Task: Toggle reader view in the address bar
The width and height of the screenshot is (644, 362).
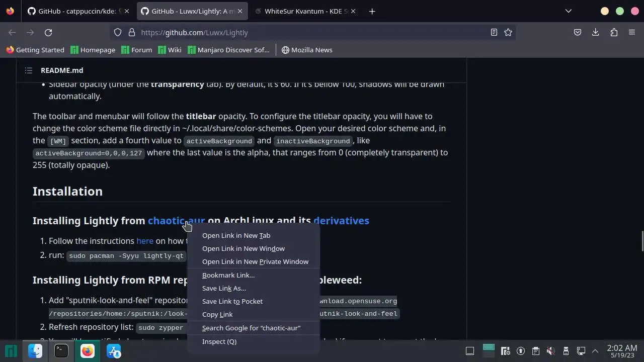Action: point(494,32)
